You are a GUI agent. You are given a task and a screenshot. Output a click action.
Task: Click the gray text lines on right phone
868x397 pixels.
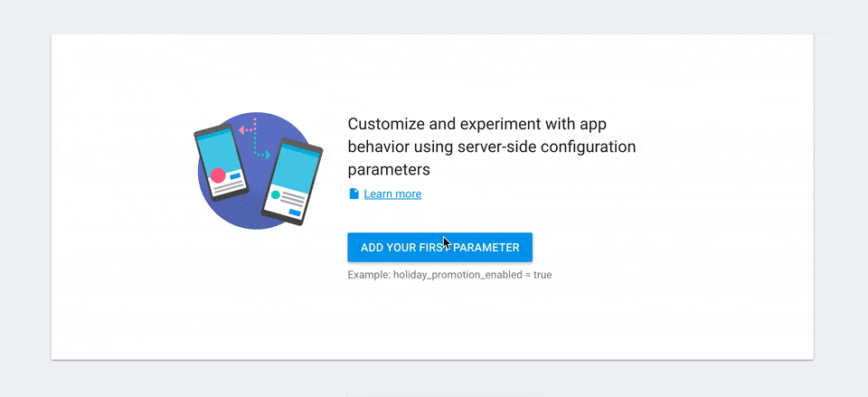(x=293, y=199)
